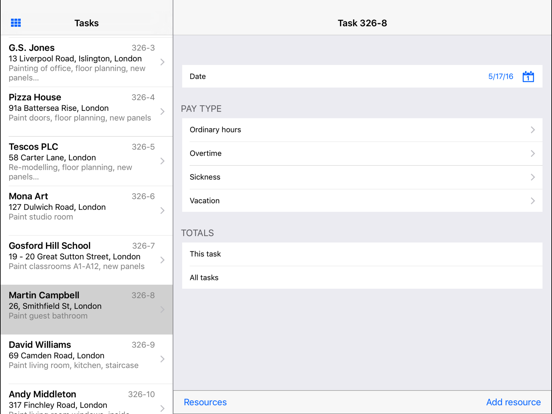Tap the All tasks totals row
Image resolution: width=552 pixels, height=414 pixels.
(x=362, y=277)
